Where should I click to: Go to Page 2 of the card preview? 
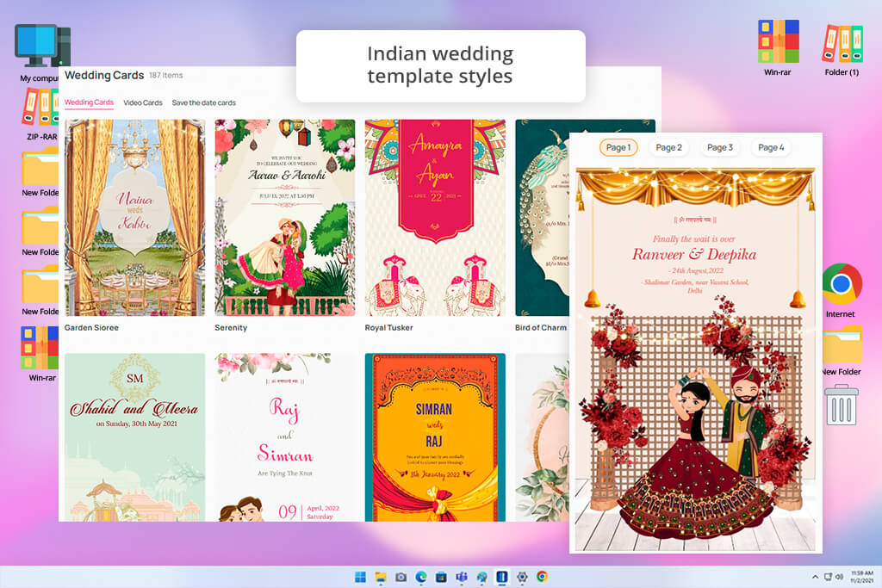pos(668,147)
